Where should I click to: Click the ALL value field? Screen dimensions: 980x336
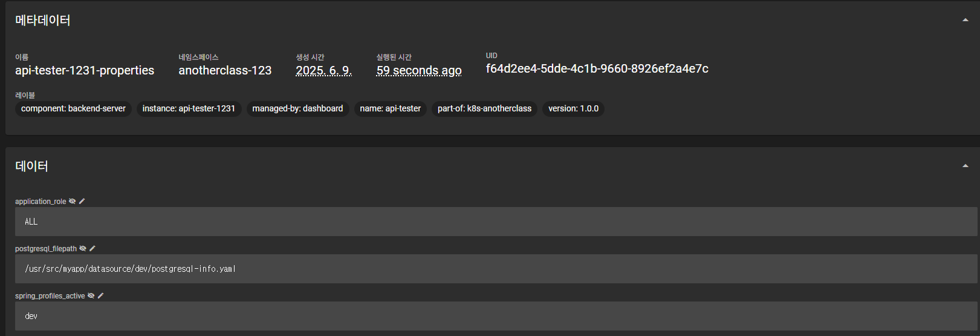(x=496, y=222)
